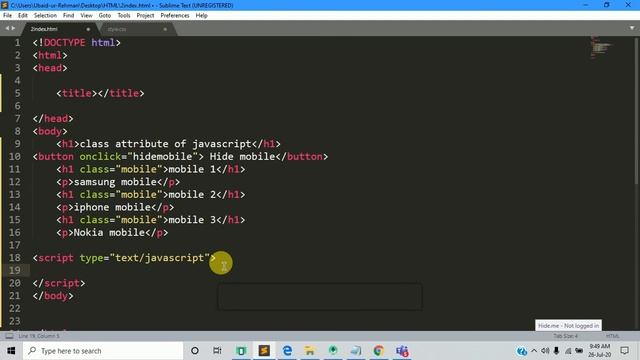Open the Action Center notifications icon
This screenshot has height=360, width=640.
pyautogui.click(x=624, y=351)
